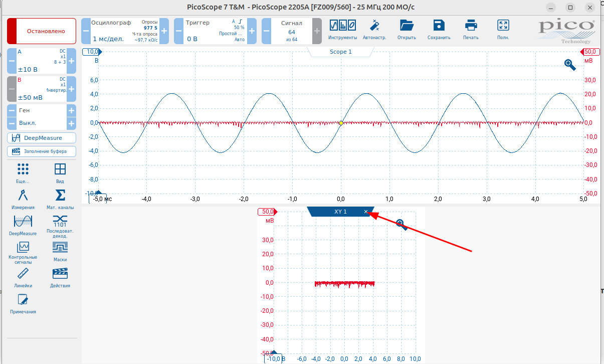The width and height of the screenshot is (604, 364).
Task: Increase channel A voltage range
Action: click(x=72, y=61)
